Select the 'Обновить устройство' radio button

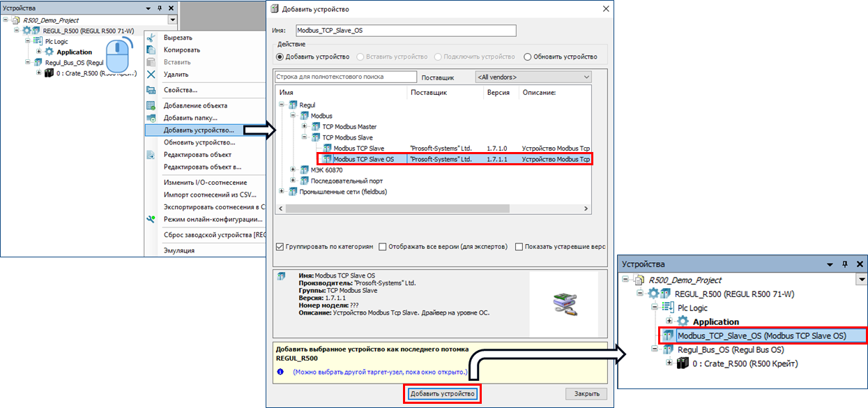click(527, 57)
